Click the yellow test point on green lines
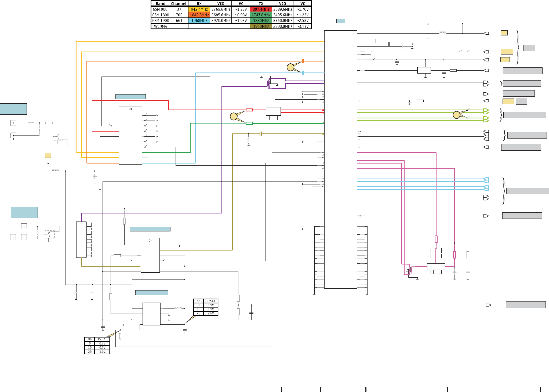549x392 pixels. (456, 115)
